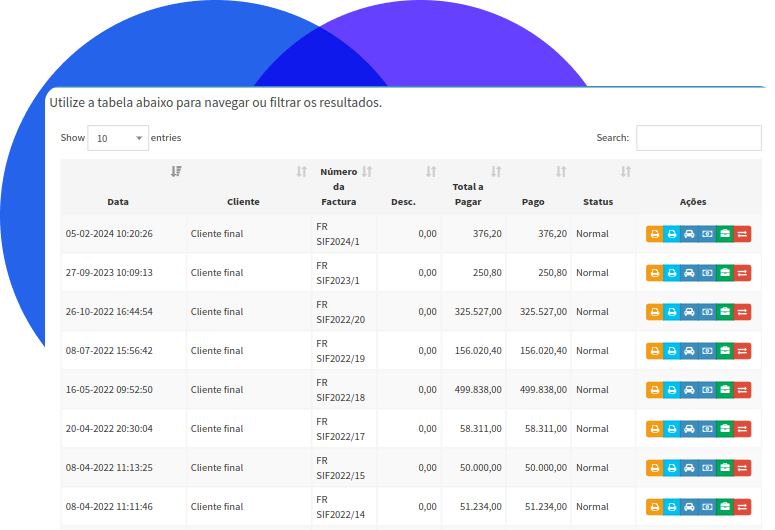Click money banknote icon for SIF2023/1

coord(707,273)
